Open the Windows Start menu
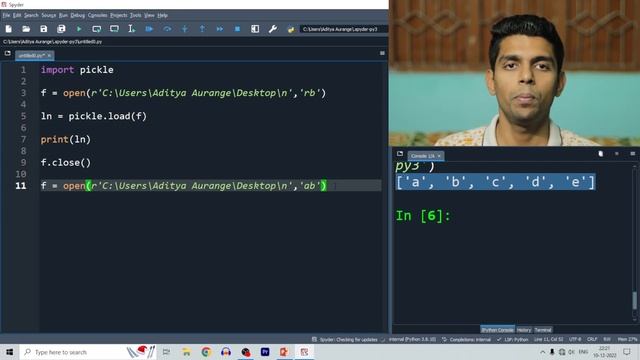Viewport: 640px width, 360px height. (9, 352)
